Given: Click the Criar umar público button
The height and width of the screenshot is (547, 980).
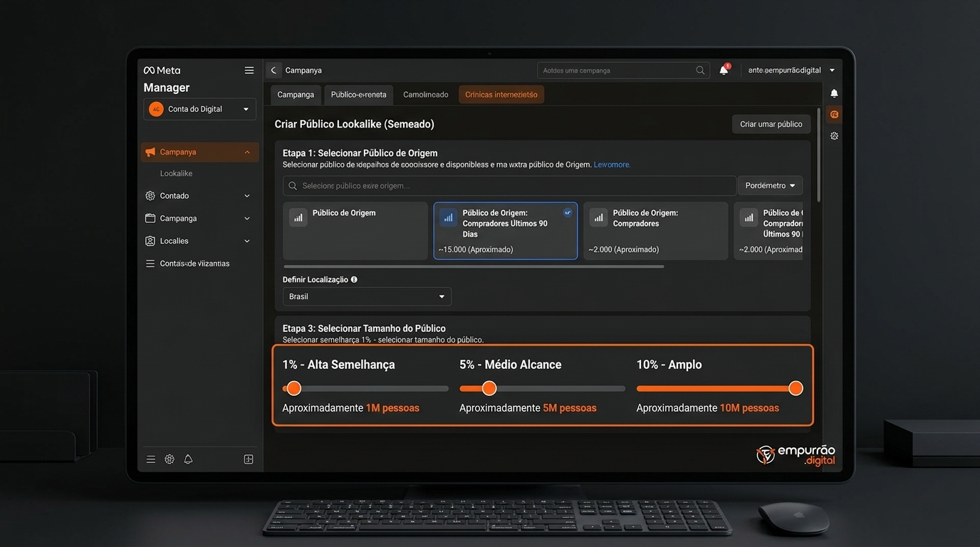Looking at the screenshot, I should (771, 124).
